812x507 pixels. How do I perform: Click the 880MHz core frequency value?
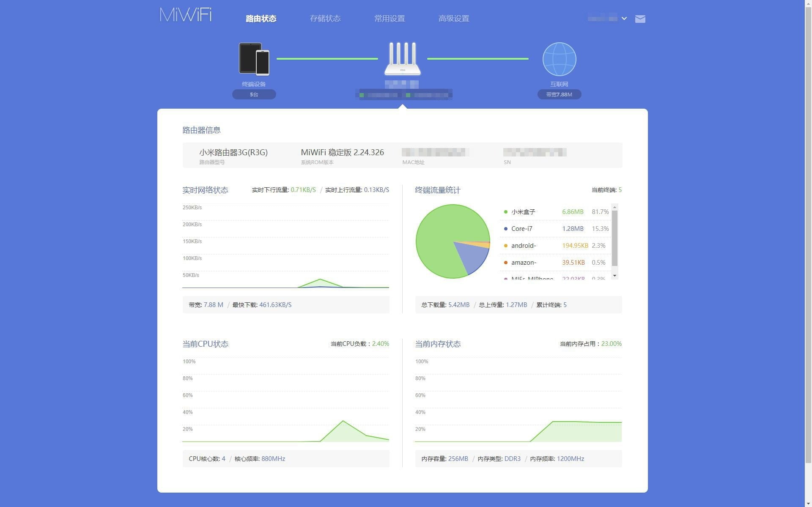tap(273, 458)
